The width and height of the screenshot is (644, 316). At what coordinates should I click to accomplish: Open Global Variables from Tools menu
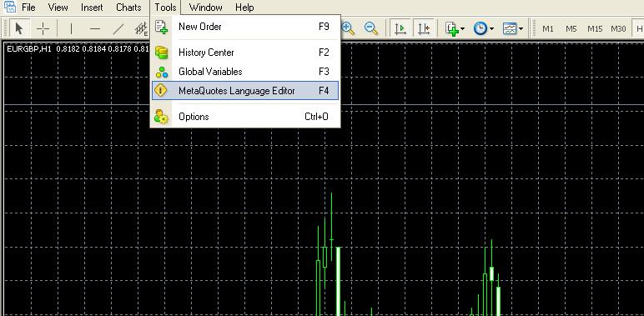(x=245, y=72)
